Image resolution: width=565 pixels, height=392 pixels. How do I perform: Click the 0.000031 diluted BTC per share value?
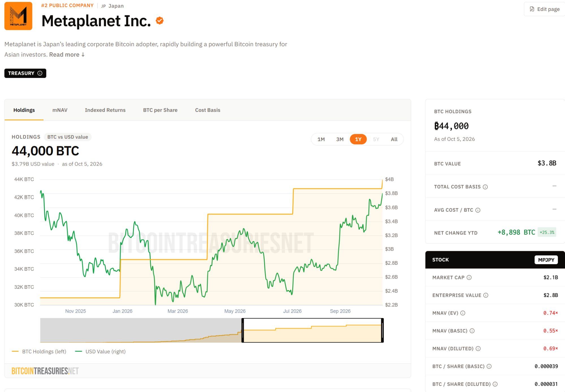pyautogui.click(x=546, y=384)
